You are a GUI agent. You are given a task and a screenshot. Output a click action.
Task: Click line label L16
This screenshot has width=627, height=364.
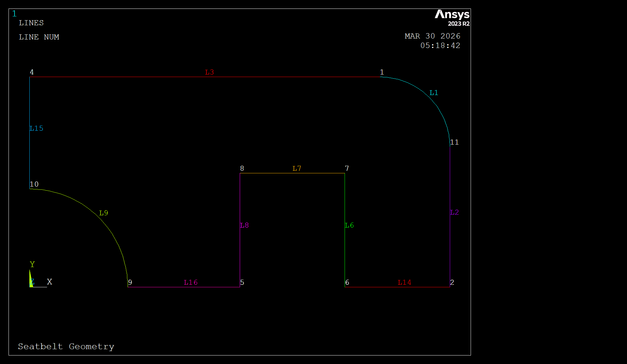point(191,283)
